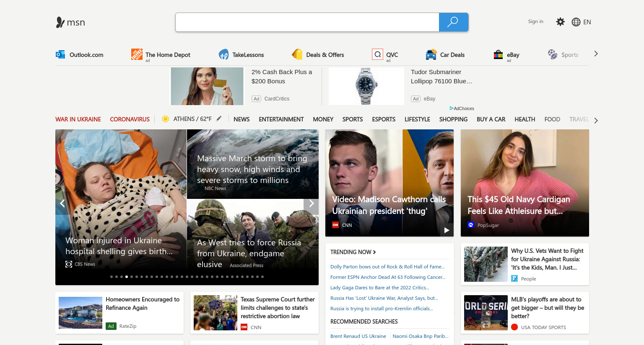Read Dolly Parton Rock Hall trending story
This screenshot has width=644, height=345.
[387, 267]
